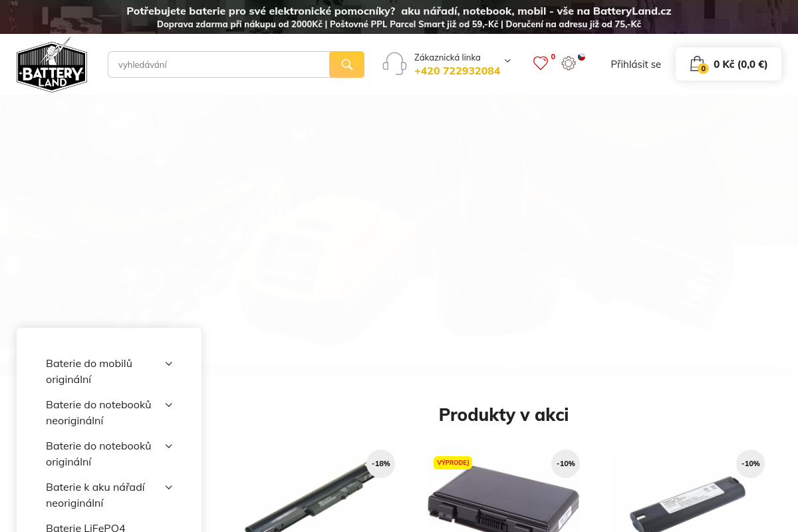Image resolution: width=798 pixels, height=532 pixels.
Task: Click the -18% discount badge
Action: [x=380, y=464]
